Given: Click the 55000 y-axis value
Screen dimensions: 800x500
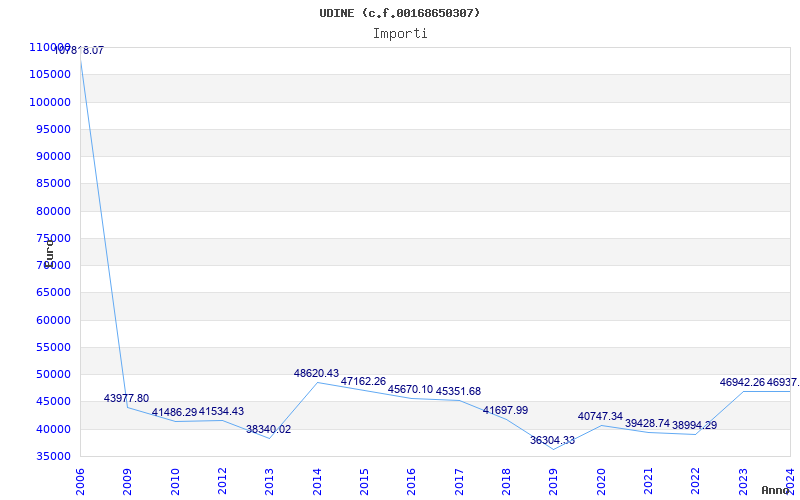Looking at the screenshot, I should [x=53, y=347].
